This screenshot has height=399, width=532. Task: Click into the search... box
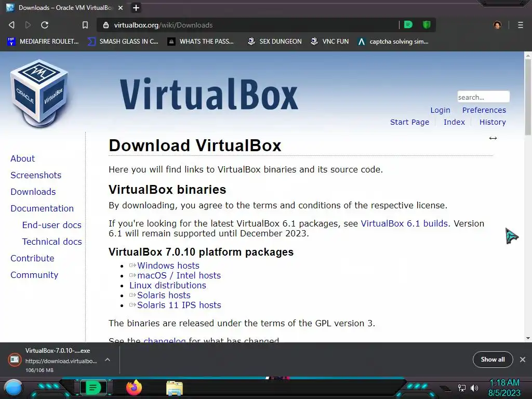click(483, 97)
